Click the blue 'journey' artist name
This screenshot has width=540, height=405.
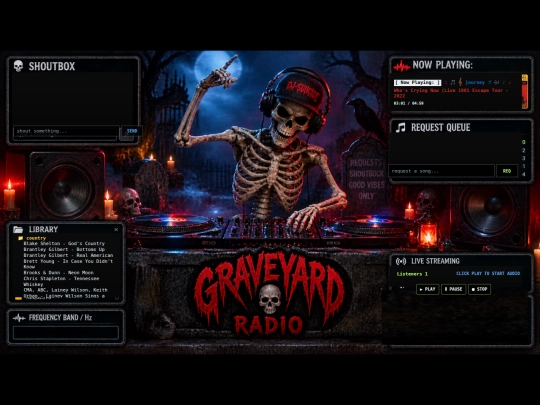coord(475,82)
